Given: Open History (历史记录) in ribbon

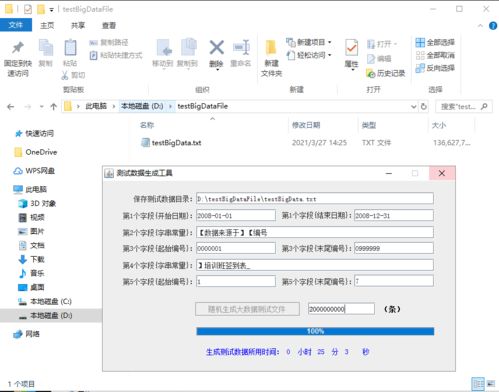Looking at the screenshot, I should coord(385,73).
